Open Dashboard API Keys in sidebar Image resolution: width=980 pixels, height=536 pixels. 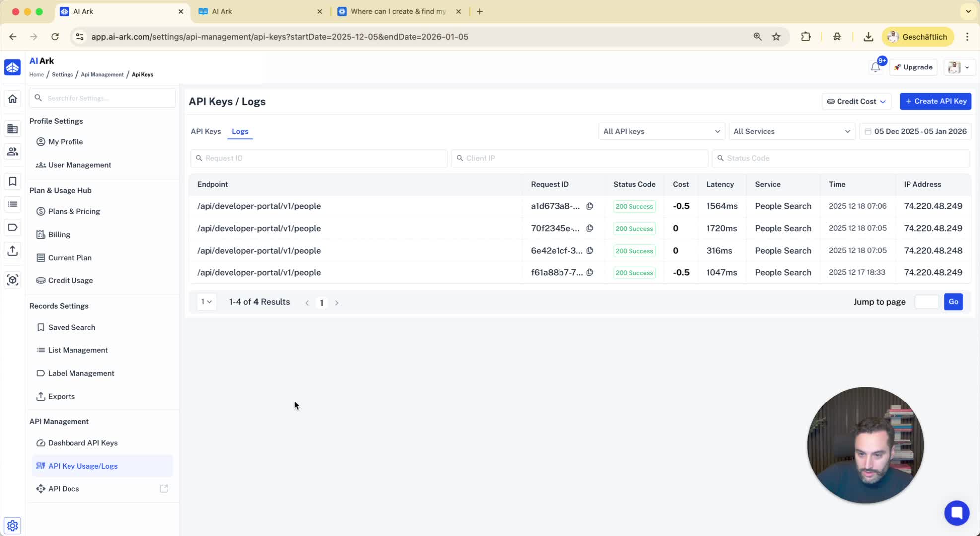82,443
